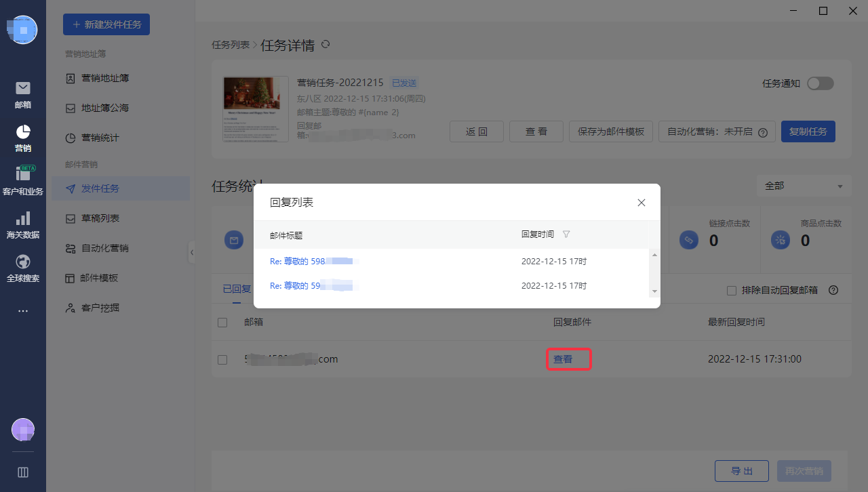Click refresh icon next to 任务详情
Screen dimensions: 868x492
point(325,45)
